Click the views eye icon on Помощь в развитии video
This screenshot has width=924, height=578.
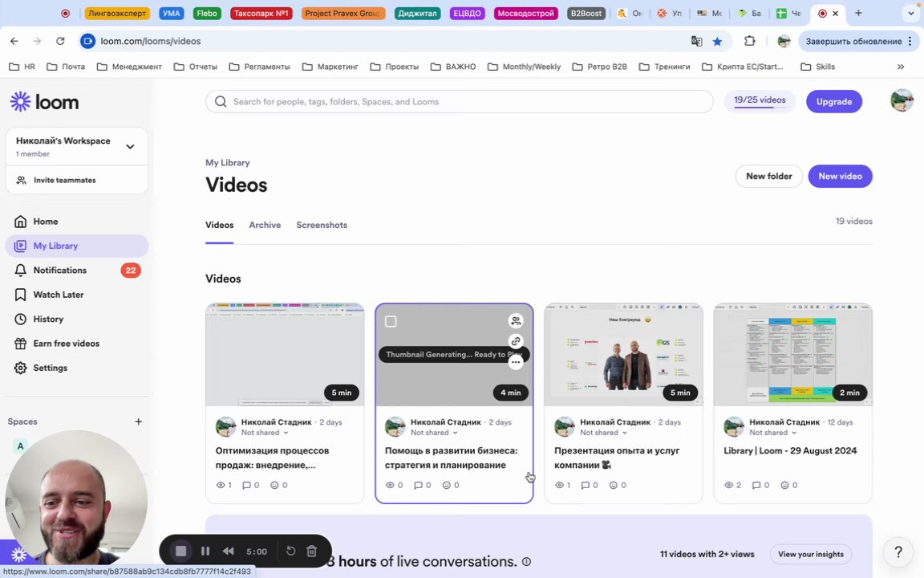390,486
